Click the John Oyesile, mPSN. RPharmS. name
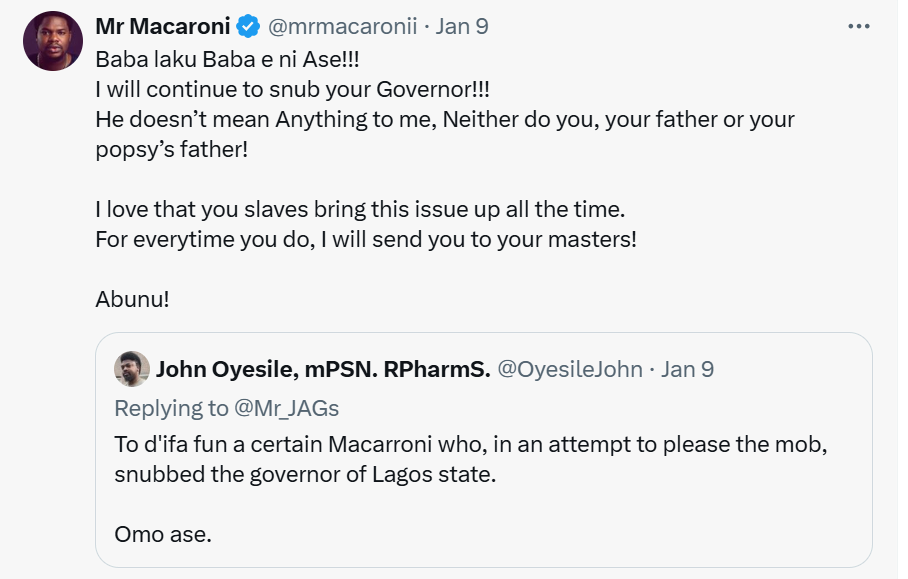 [323, 370]
